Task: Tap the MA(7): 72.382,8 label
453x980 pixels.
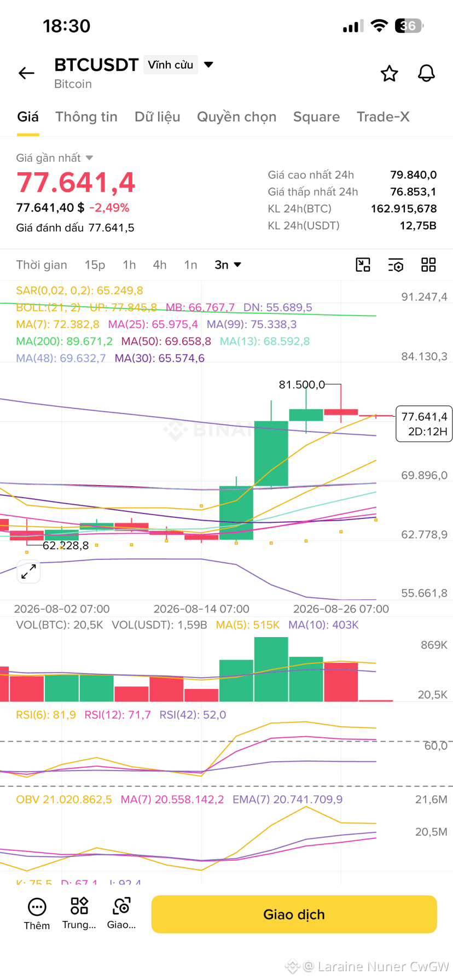Action: point(57,324)
